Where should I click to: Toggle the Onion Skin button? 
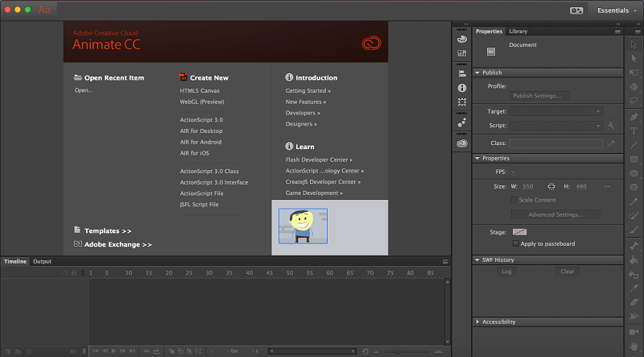pyautogui.click(x=171, y=351)
